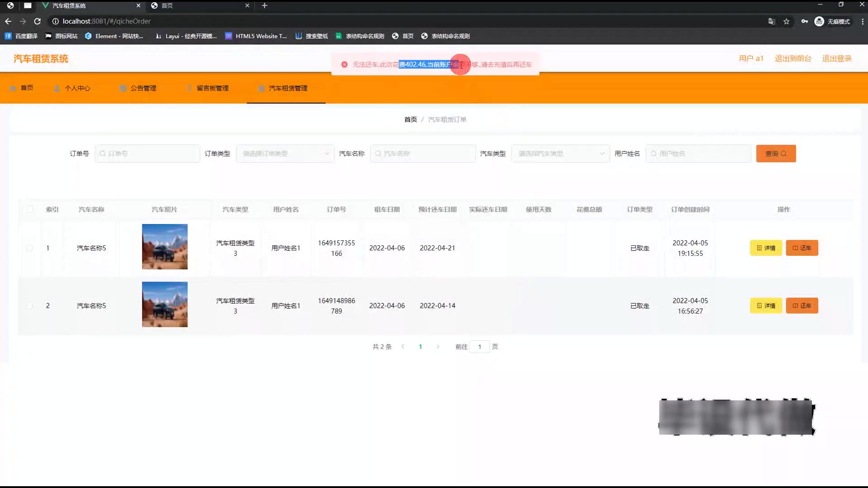This screenshot has width=868, height=488.
Task: Expand the 订单类型 dropdown
Action: [x=285, y=154]
